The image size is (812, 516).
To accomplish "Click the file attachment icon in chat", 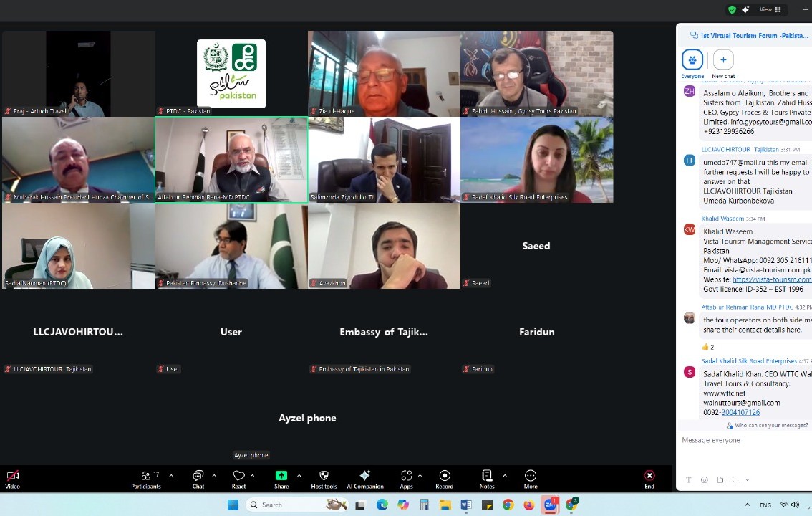I will tap(720, 480).
